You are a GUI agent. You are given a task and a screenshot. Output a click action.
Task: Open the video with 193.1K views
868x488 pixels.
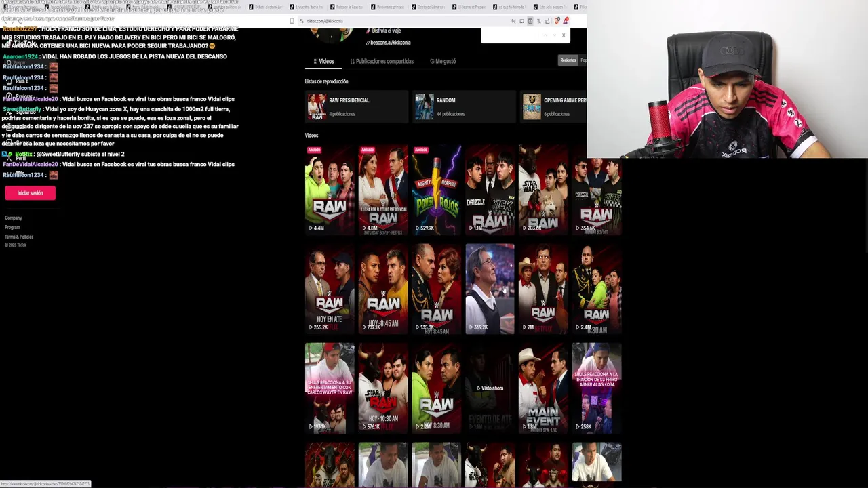click(330, 388)
